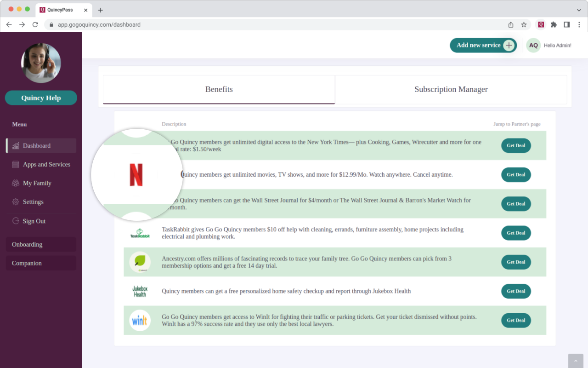The image size is (588, 368).
Task: Open My Family in the sidebar
Action: pyautogui.click(x=41, y=183)
